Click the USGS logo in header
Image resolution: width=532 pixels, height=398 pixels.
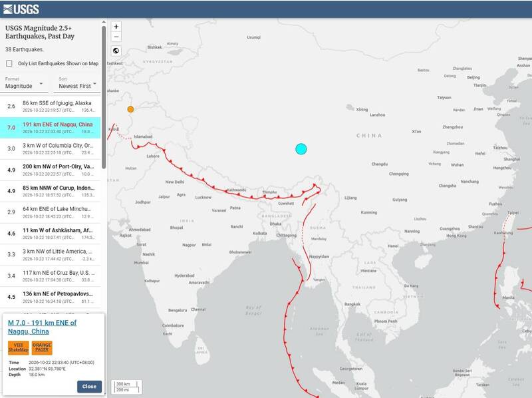coord(21,9)
